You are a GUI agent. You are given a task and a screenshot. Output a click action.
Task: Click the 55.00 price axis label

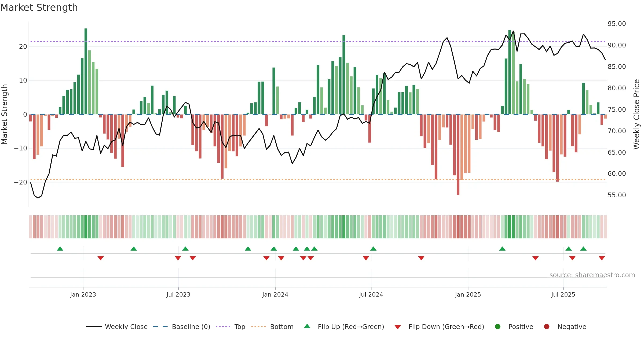click(617, 195)
